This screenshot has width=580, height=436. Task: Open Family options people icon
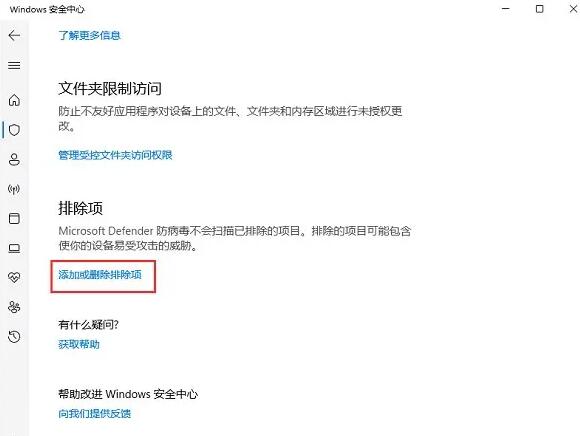pos(14,307)
